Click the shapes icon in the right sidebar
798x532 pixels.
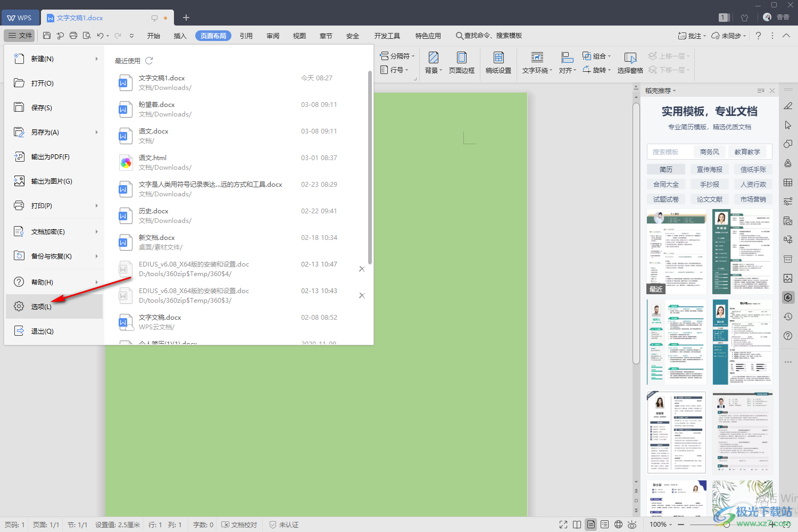[x=788, y=144]
